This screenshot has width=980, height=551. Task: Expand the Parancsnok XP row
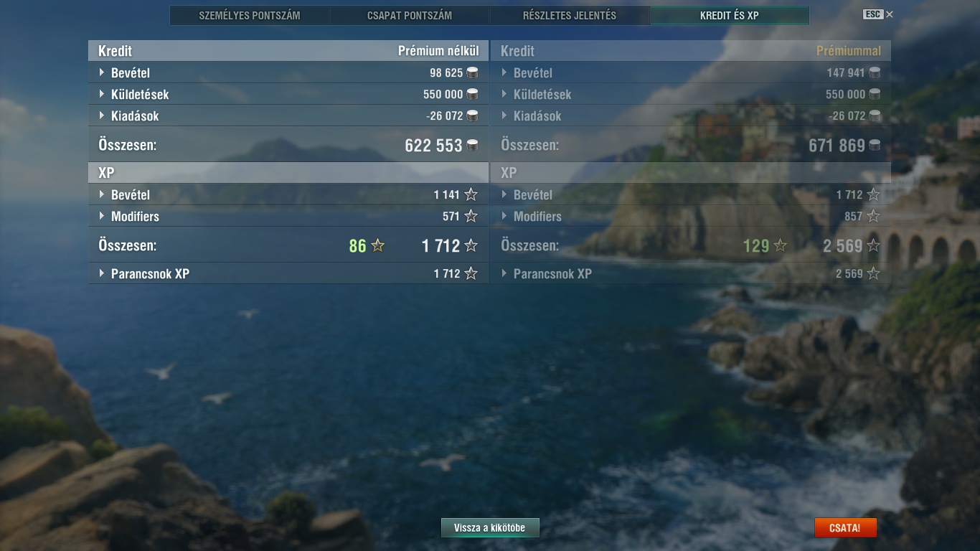pos(288,273)
